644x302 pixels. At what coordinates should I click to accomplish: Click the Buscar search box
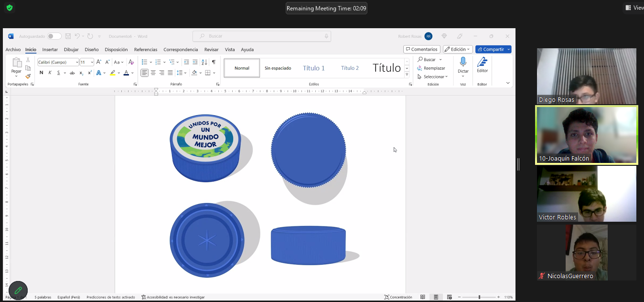(x=262, y=36)
